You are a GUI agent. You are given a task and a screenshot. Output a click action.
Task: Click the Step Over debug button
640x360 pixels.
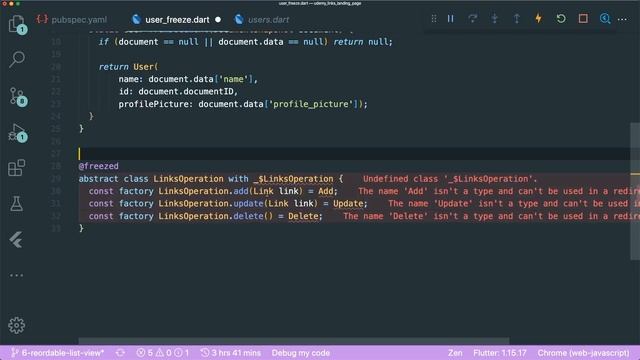tap(473, 19)
